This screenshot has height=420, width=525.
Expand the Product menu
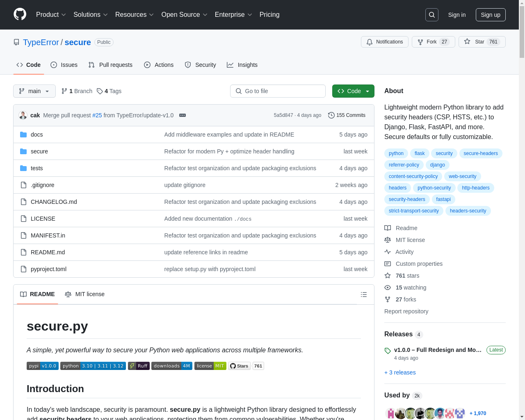point(51,15)
